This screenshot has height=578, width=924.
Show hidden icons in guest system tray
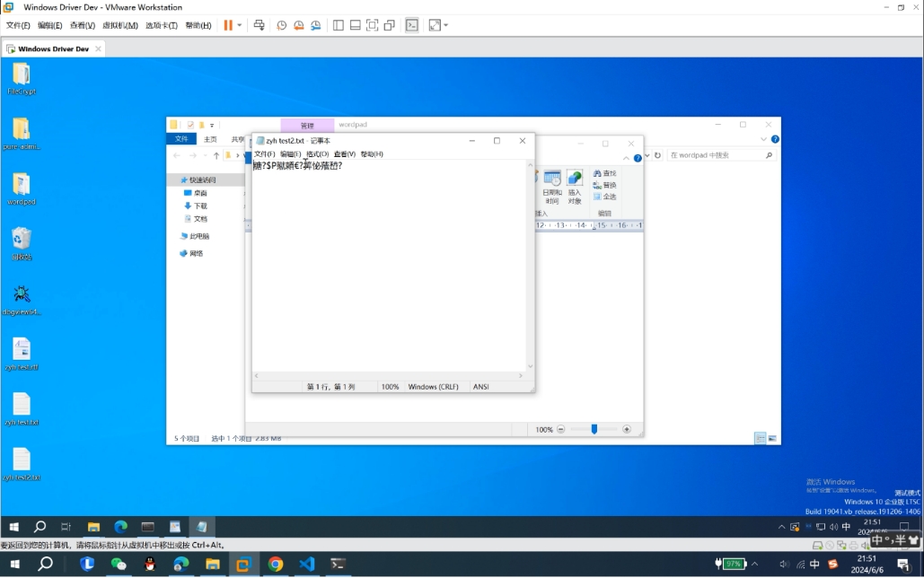(781, 527)
